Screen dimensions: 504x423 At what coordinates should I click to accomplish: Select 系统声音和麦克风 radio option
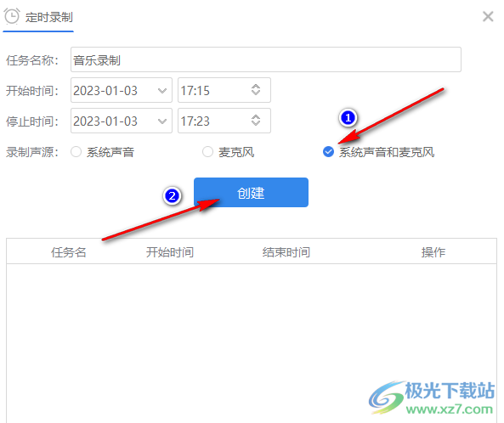click(328, 152)
